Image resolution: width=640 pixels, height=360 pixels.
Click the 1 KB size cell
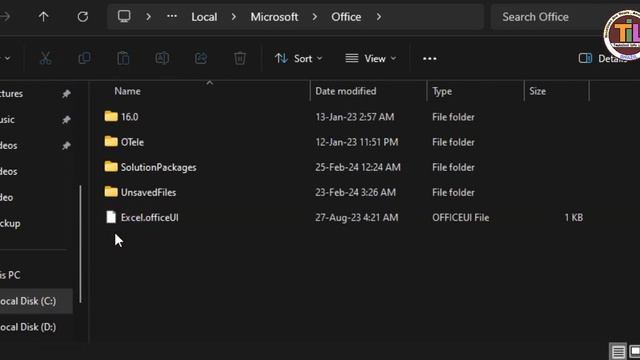tap(573, 218)
